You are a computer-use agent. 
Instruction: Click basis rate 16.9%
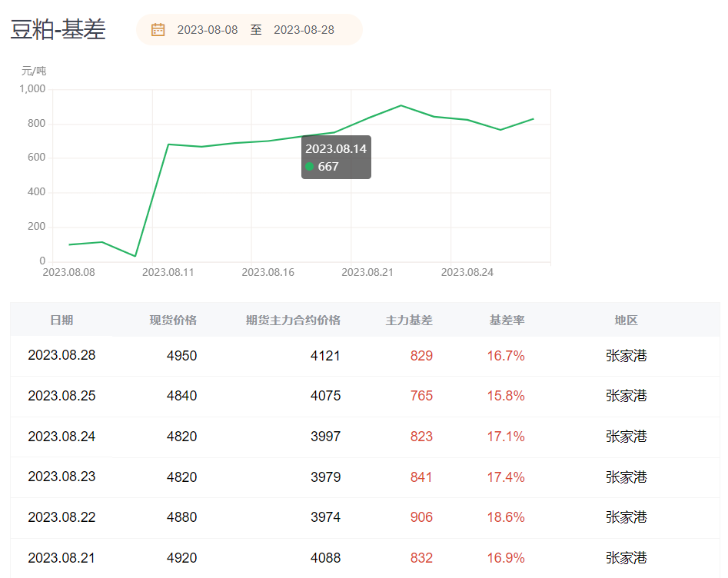click(506, 557)
